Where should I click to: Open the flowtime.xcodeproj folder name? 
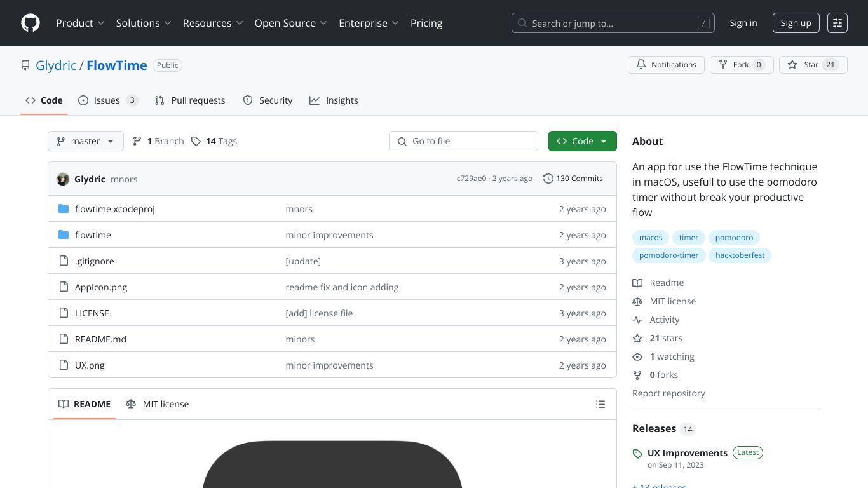(115, 209)
